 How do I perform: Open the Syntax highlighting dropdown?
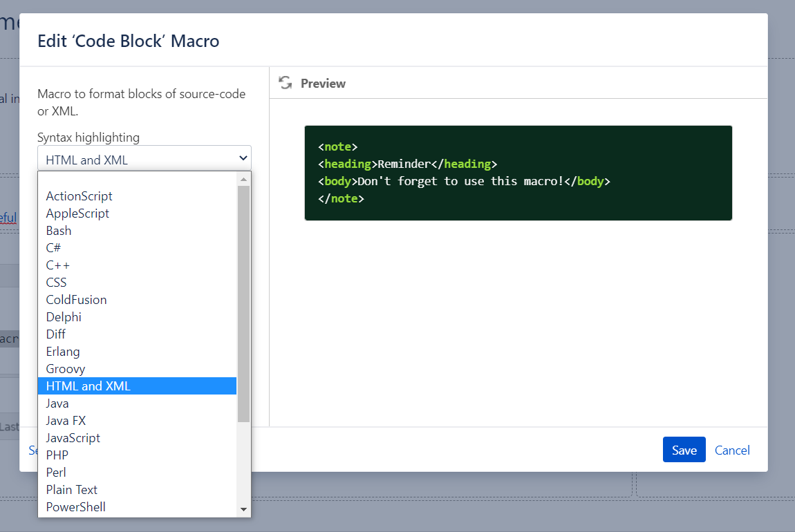[x=144, y=160]
